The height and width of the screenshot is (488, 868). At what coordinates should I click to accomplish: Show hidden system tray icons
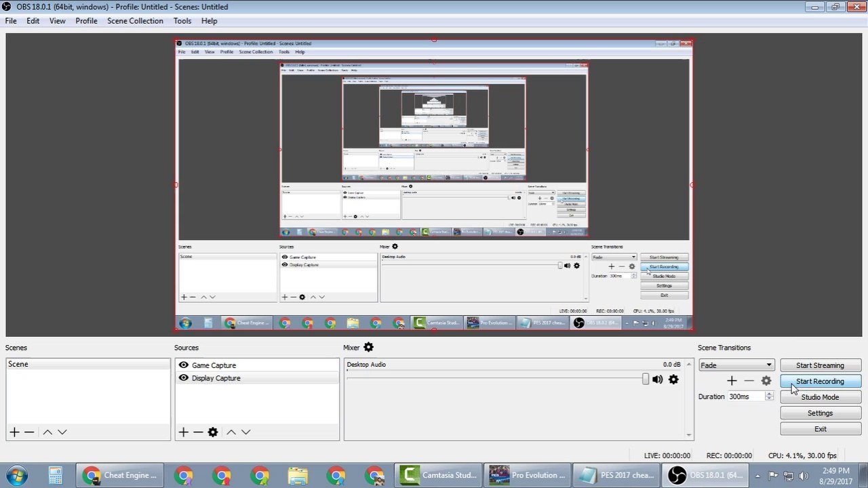758,475
